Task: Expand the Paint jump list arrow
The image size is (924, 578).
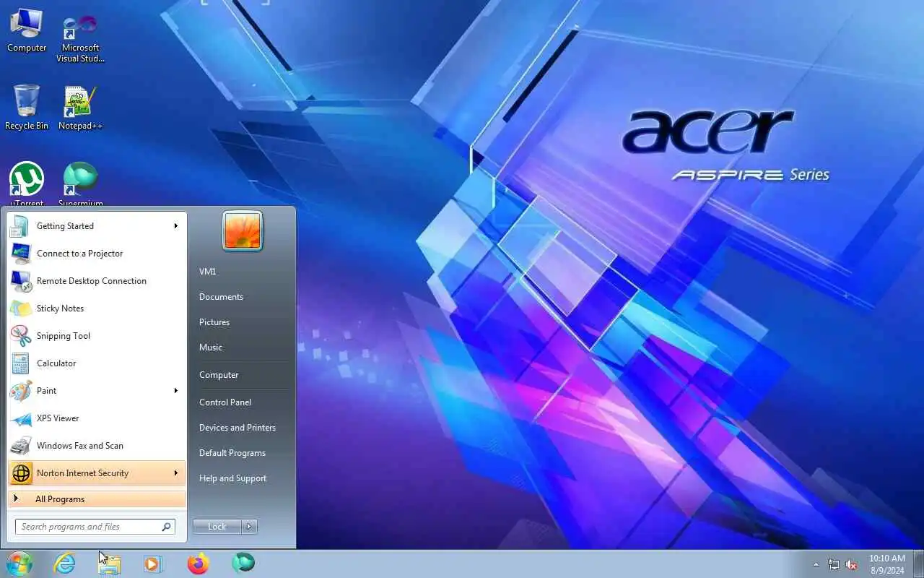Action: click(175, 391)
